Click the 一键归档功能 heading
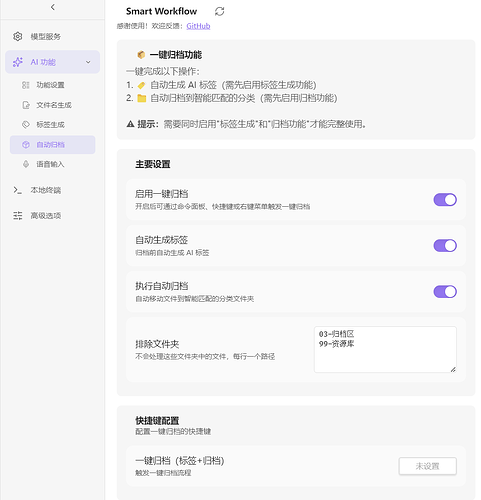Image resolution: width=481 pixels, height=500 pixels. pos(176,55)
